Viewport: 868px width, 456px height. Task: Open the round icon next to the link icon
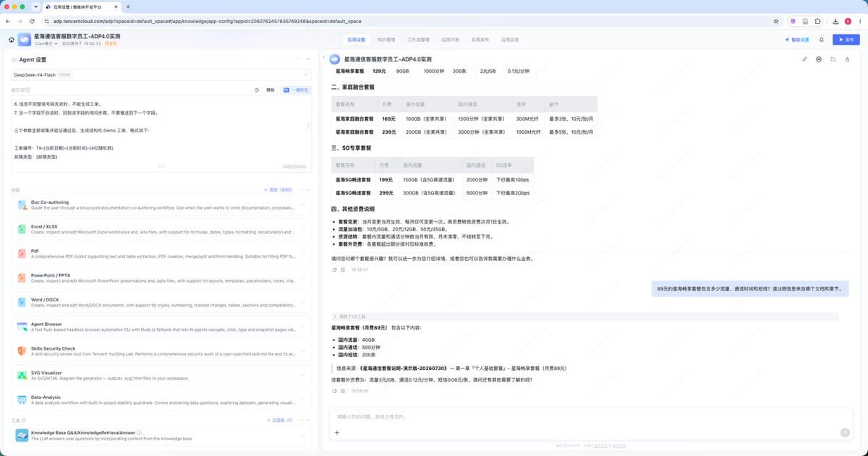(x=819, y=59)
